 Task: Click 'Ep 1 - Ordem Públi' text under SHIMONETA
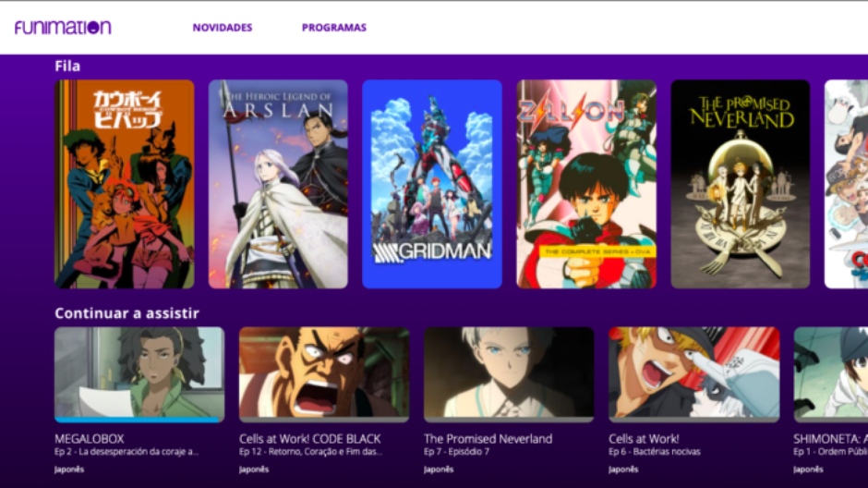point(830,452)
